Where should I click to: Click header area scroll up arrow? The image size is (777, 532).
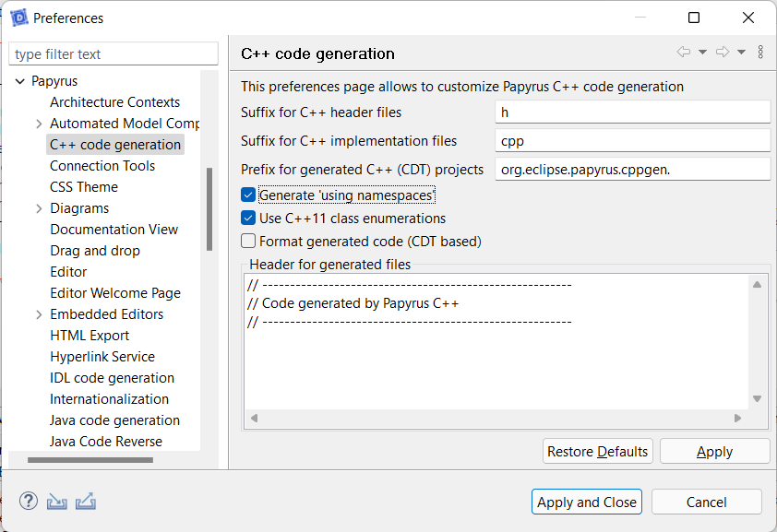tap(758, 285)
